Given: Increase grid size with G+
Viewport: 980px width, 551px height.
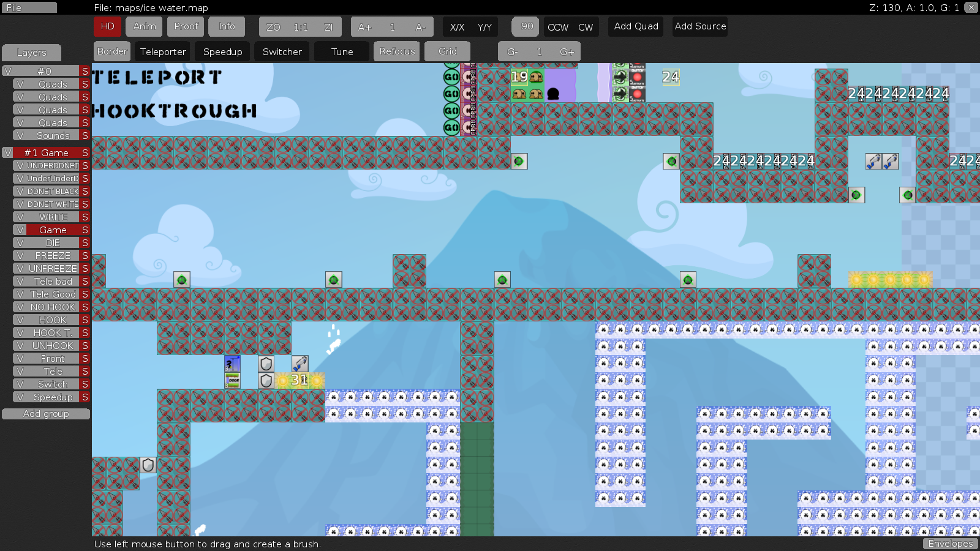Looking at the screenshot, I should click(567, 52).
